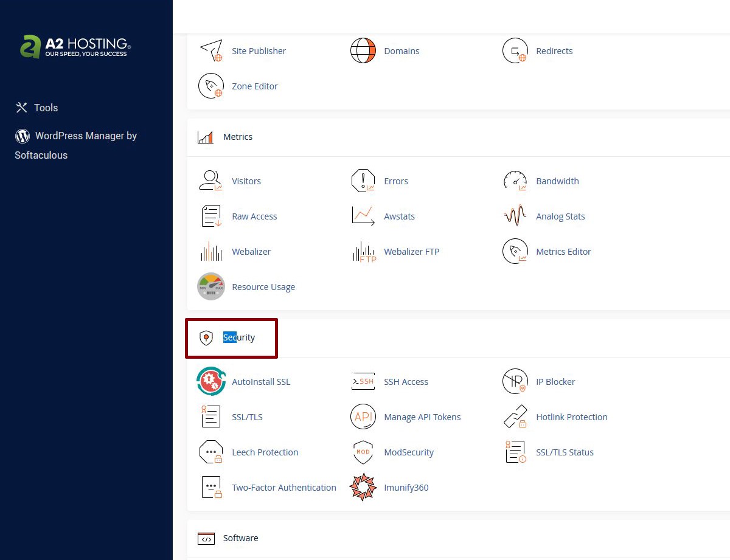
Task: Click the Raw Access icon
Action: click(x=211, y=216)
